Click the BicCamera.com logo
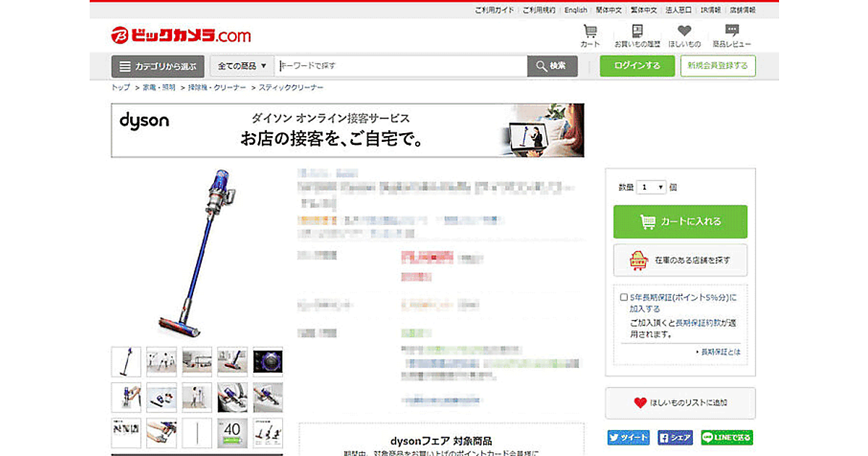The image size is (868, 456). coord(181,35)
